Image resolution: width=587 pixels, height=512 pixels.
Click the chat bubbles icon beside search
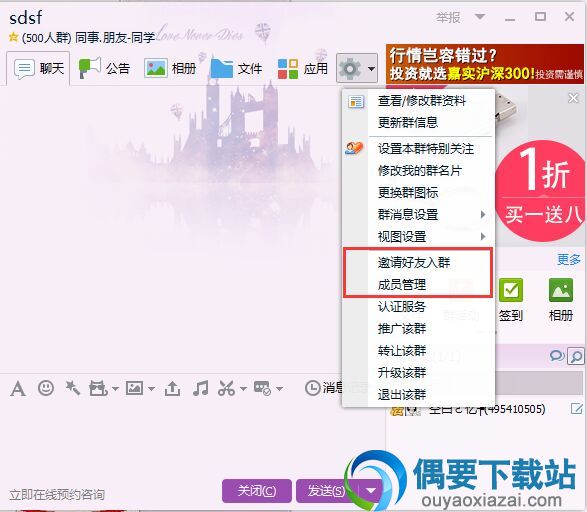557,356
